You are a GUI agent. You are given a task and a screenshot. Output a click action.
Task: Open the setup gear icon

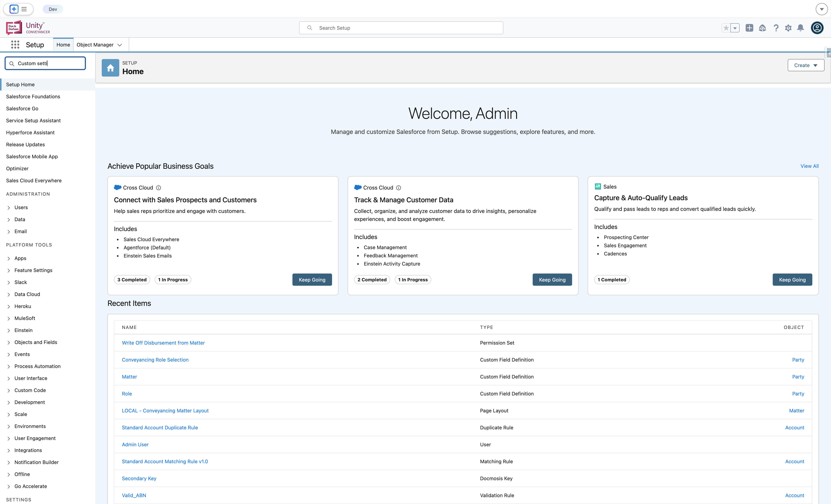tap(788, 28)
